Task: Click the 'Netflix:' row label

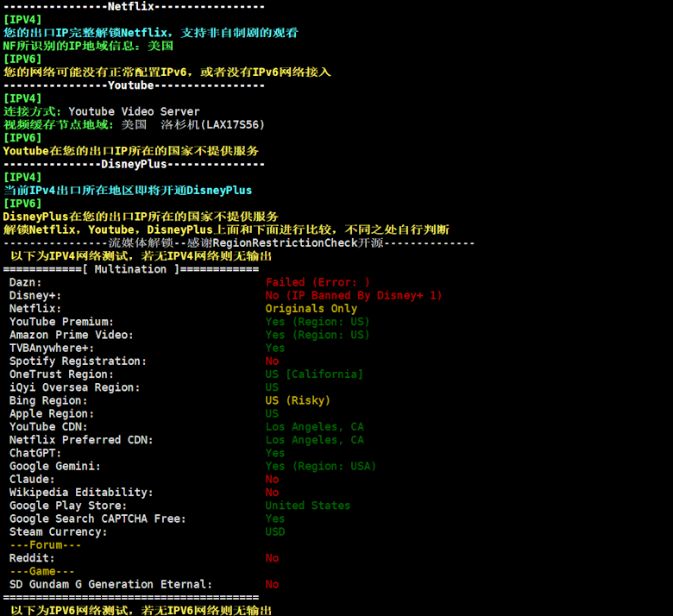Action: pyautogui.click(x=35, y=309)
